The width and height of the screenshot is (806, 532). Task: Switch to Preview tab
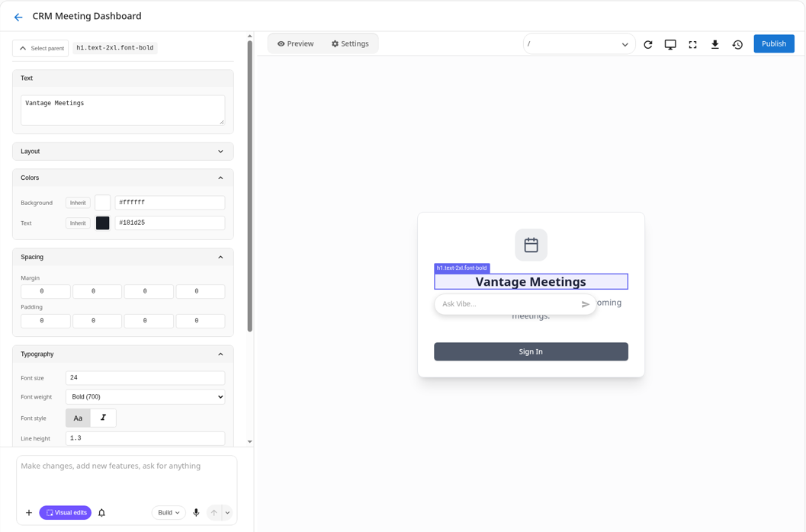click(296, 43)
